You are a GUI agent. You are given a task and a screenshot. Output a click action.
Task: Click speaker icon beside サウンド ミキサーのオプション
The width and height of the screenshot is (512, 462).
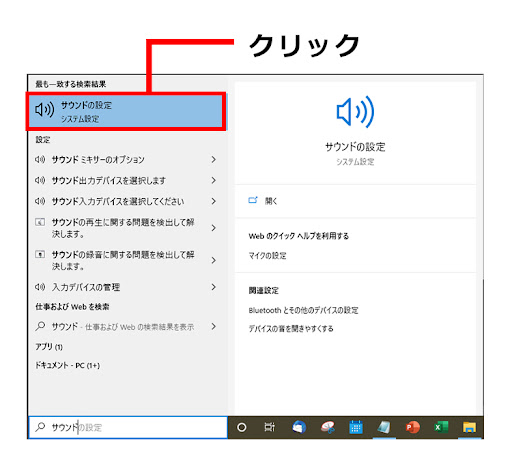40,159
